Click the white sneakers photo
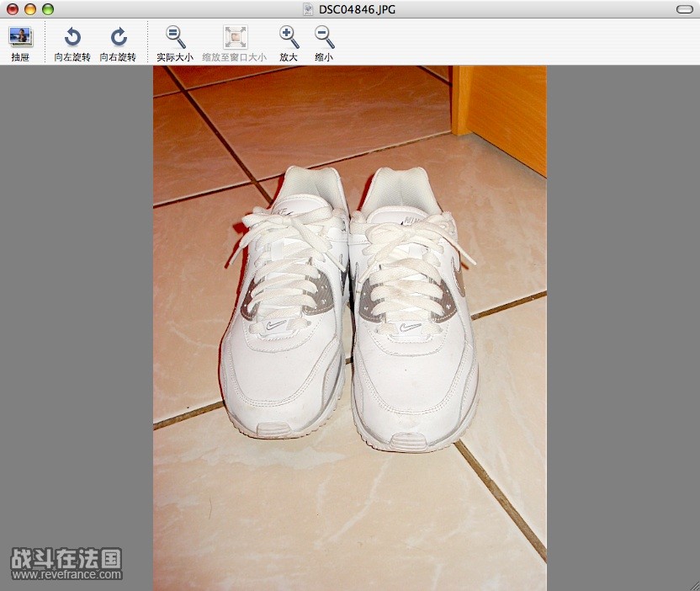The width and height of the screenshot is (700, 591). click(349, 328)
